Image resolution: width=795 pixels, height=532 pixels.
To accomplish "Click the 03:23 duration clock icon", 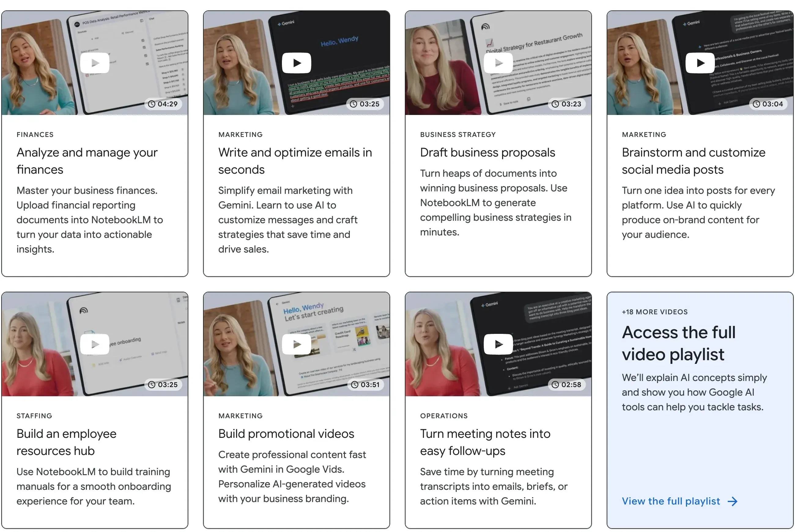I will [555, 104].
